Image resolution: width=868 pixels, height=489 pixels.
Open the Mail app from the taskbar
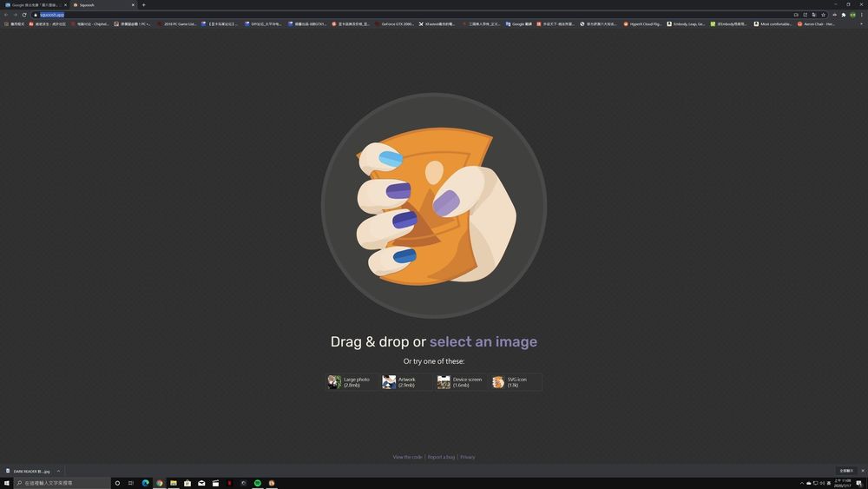[x=201, y=483]
